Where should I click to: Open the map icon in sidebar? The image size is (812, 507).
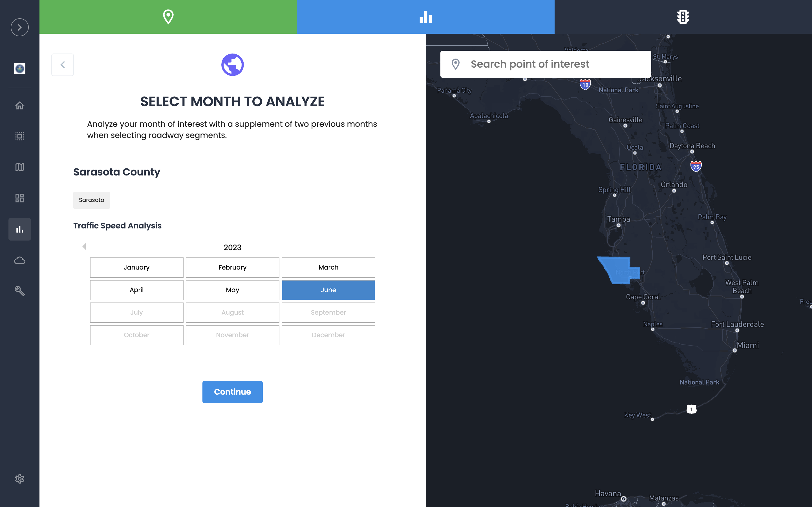click(19, 167)
